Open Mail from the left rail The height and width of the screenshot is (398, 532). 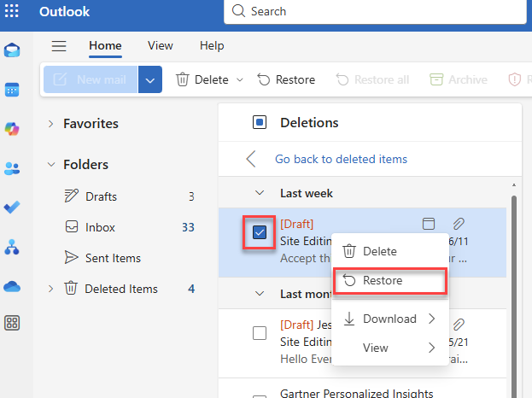tap(13, 50)
